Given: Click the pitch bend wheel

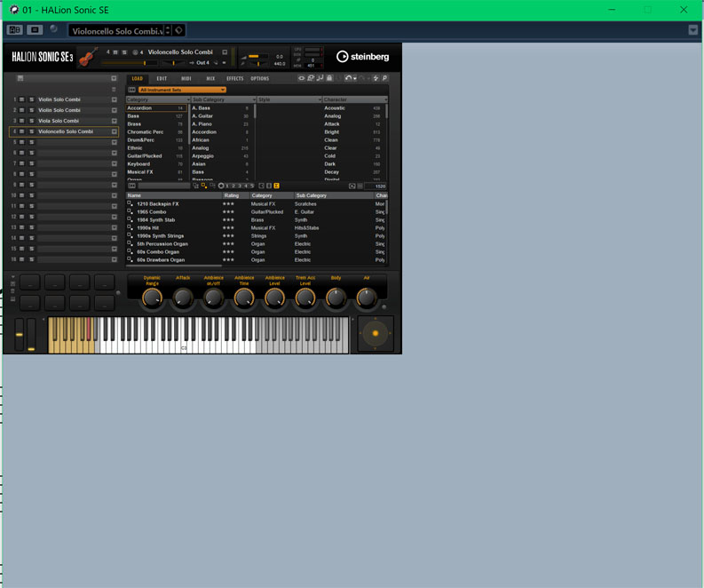Looking at the screenshot, I should (x=20, y=334).
